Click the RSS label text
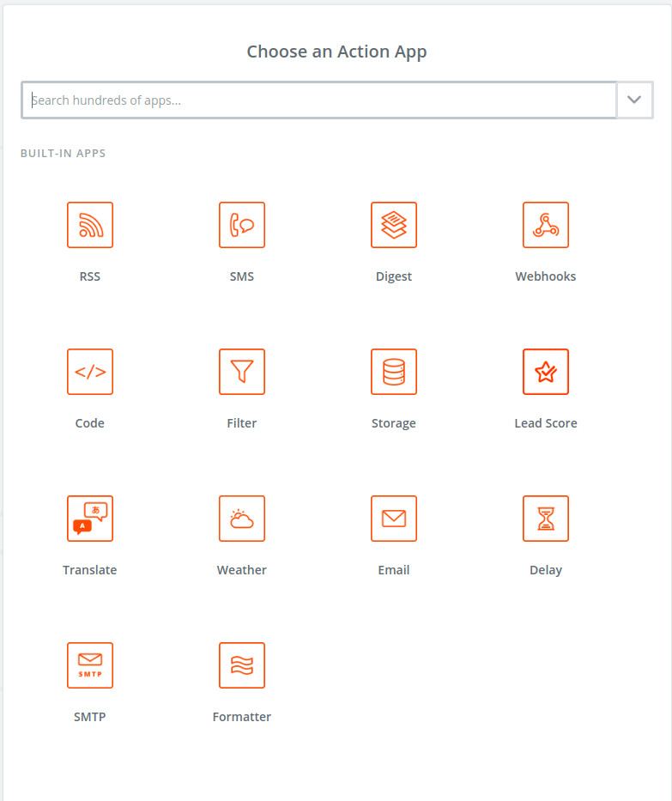 (x=90, y=276)
